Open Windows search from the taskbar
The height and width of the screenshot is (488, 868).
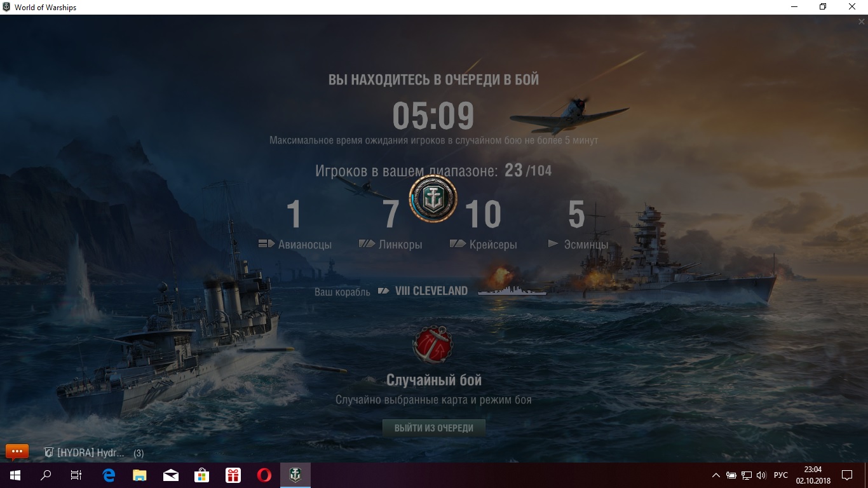point(46,475)
